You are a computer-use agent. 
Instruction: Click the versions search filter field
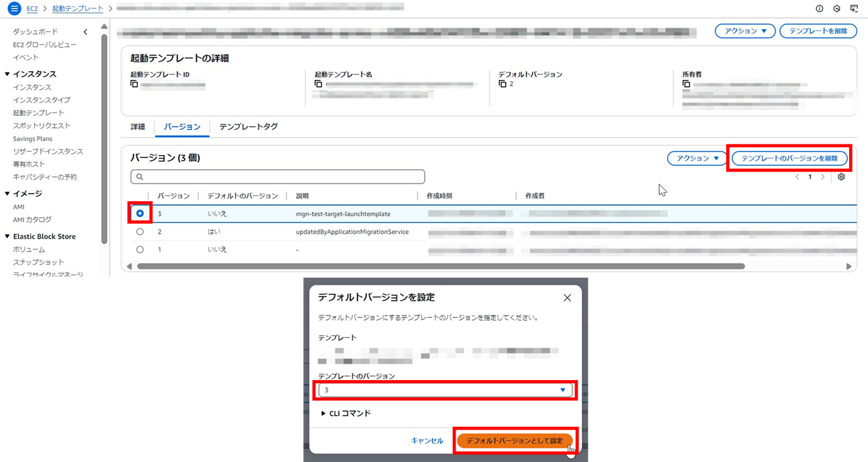tap(277, 177)
